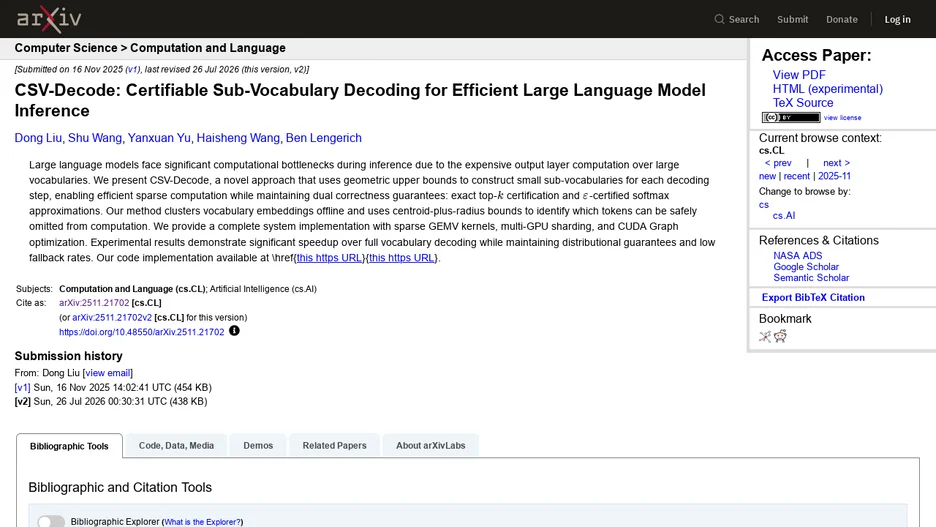
Task: Click the paper title heading
Action: pos(360,100)
